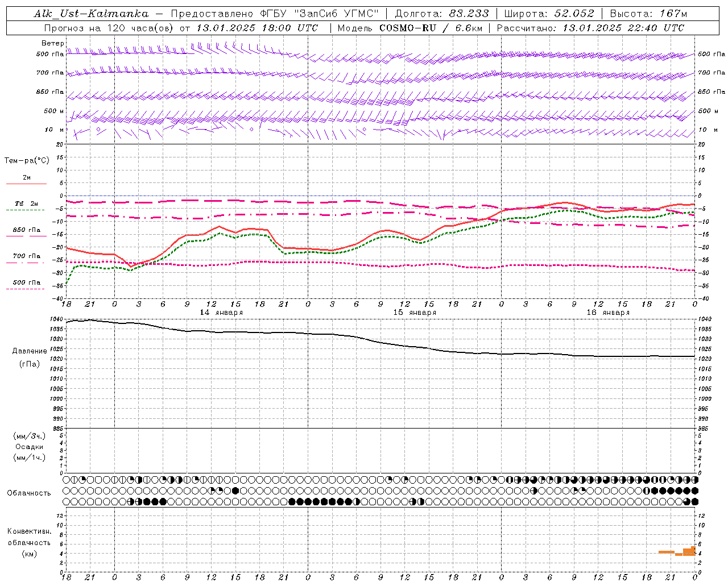
Task: Click the computed time 13.01.2025 22:40 UTC
Action: tap(623, 28)
